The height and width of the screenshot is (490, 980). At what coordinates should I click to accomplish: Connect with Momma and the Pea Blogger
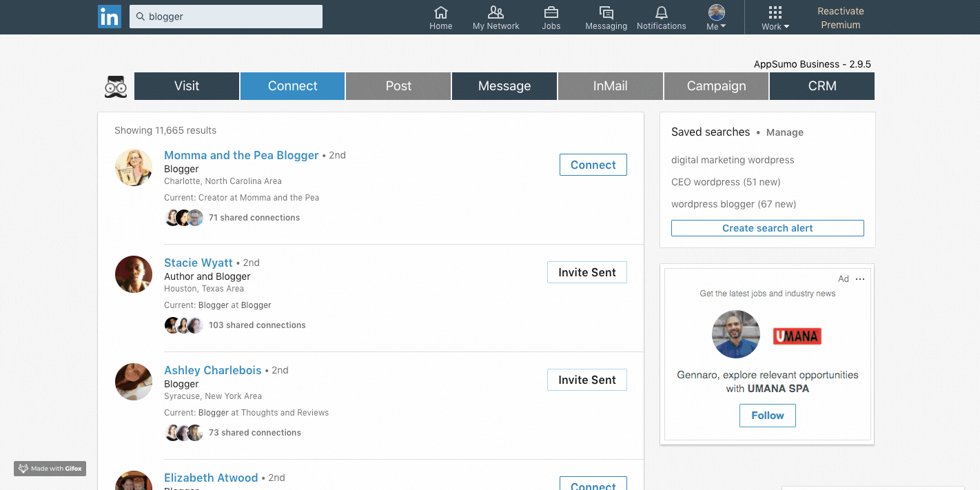click(593, 165)
